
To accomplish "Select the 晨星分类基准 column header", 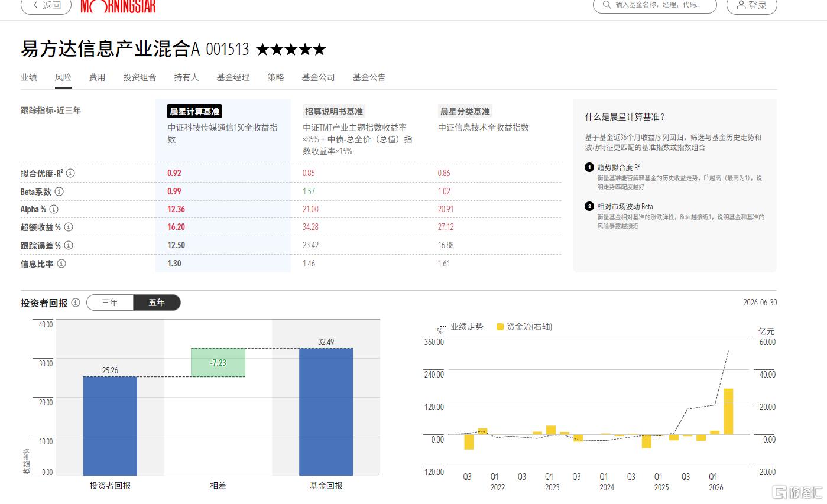I will (x=465, y=111).
